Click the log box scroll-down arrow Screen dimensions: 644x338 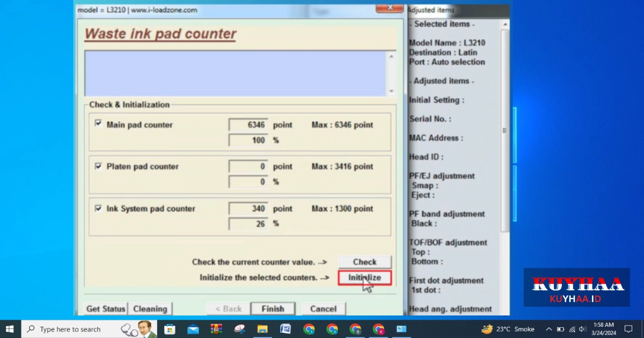coord(391,91)
